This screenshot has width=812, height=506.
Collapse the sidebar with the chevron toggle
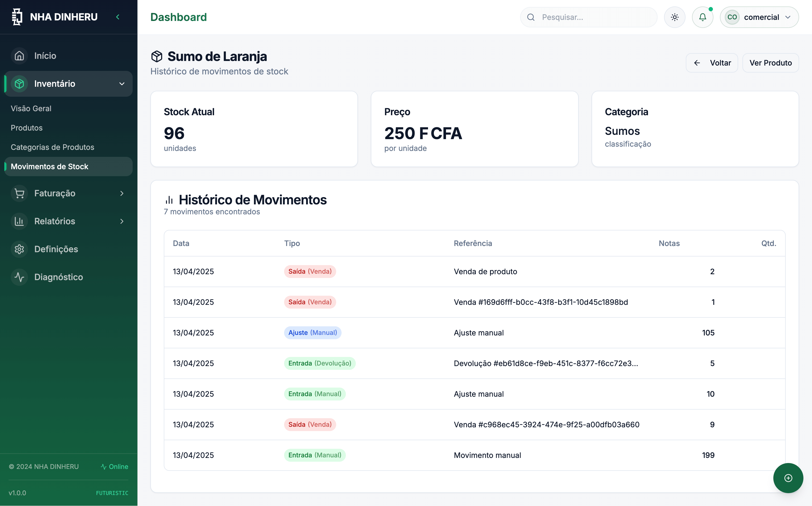pos(117,17)
